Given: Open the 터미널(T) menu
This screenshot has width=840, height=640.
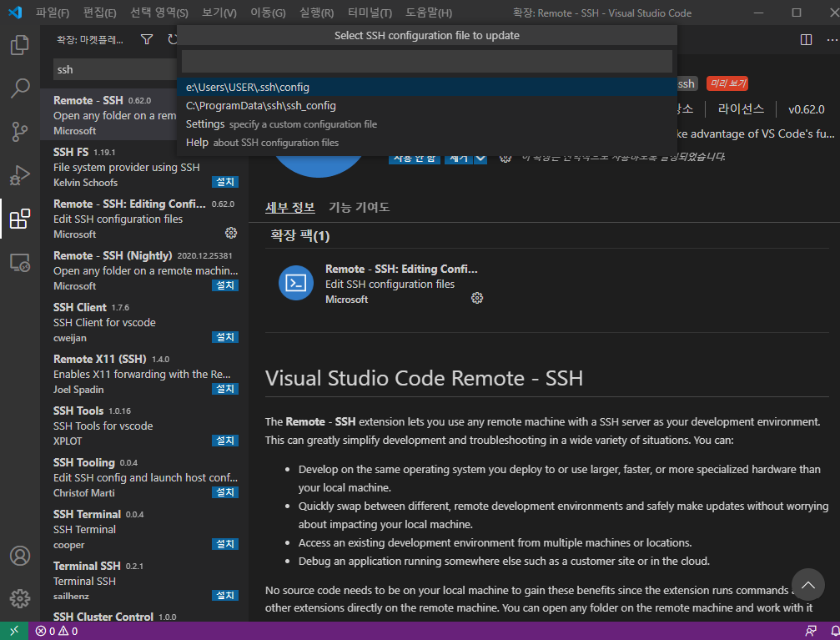Looking at the screenshot, I should coord(370,13).
